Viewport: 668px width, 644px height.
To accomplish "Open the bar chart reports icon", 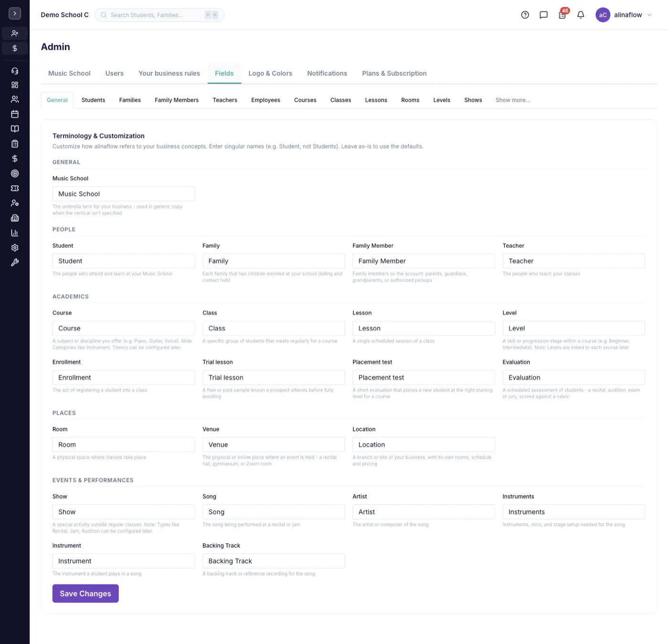I will click(15, 233).
